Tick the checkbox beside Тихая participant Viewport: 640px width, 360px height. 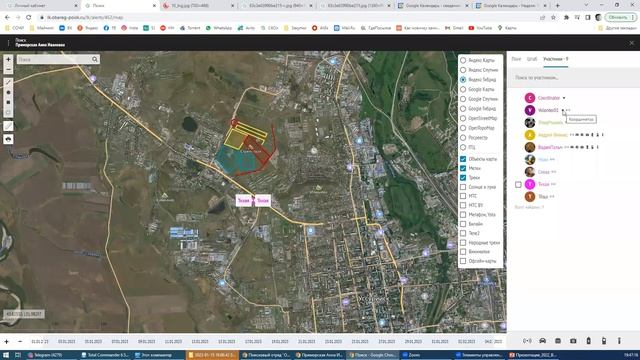518,184
